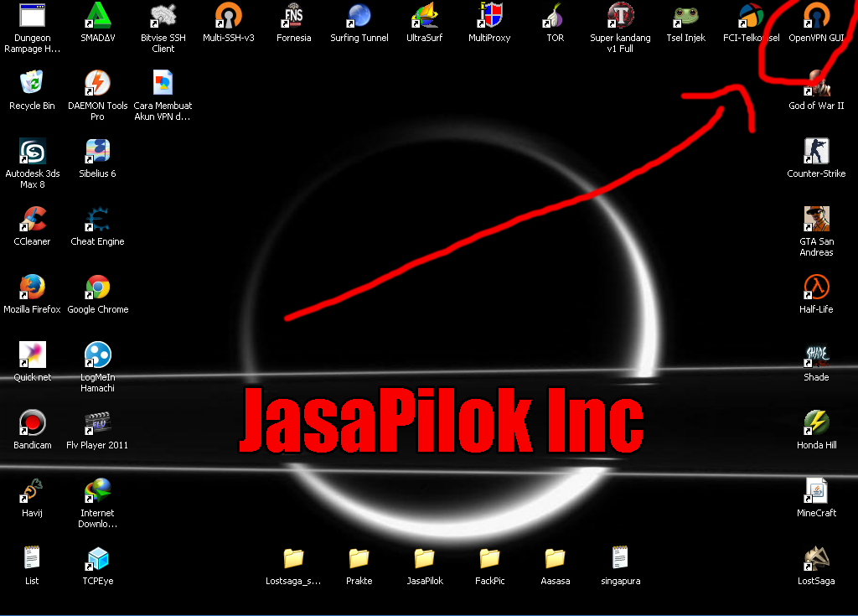
Task: Open the Lostsaga_s... folder
Action: [294, 558]
